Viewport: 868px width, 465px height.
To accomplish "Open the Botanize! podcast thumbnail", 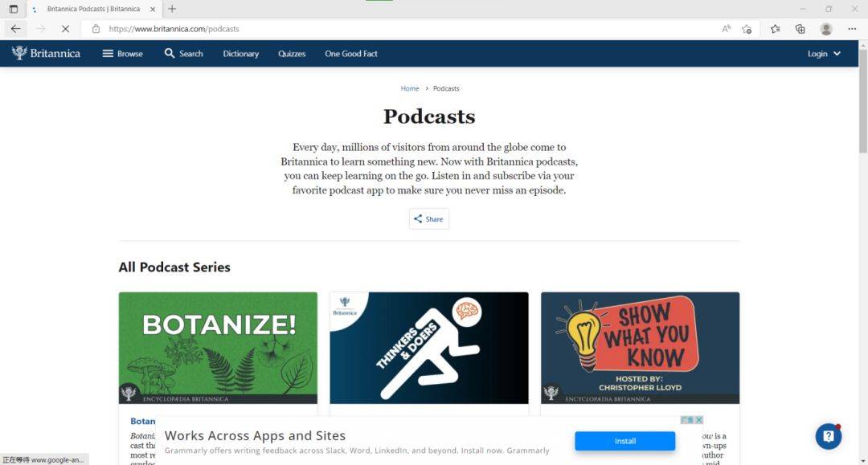I will (218, 348).
